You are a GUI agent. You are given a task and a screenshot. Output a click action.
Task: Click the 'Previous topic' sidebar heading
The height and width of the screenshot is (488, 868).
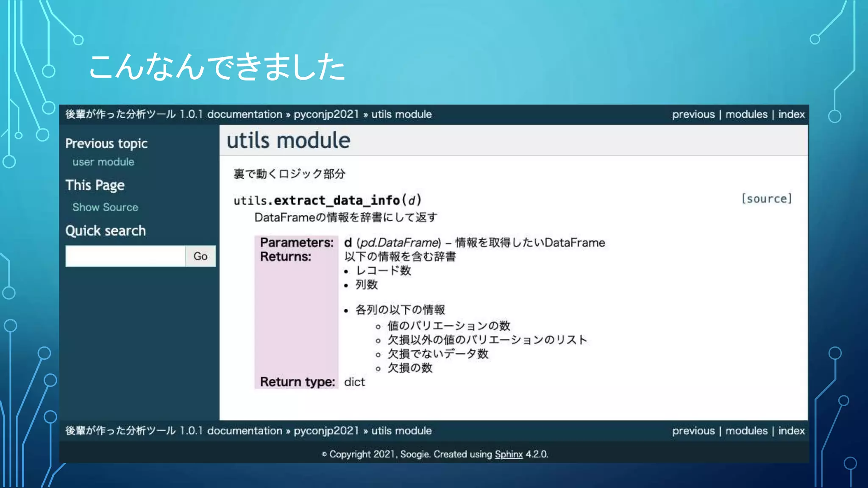pos(106,144)
